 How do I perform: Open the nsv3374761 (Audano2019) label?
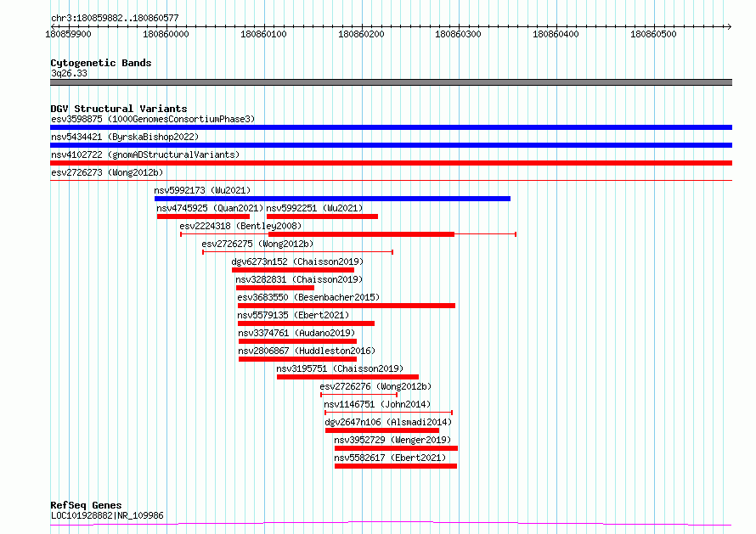click(x=296, y=333)
